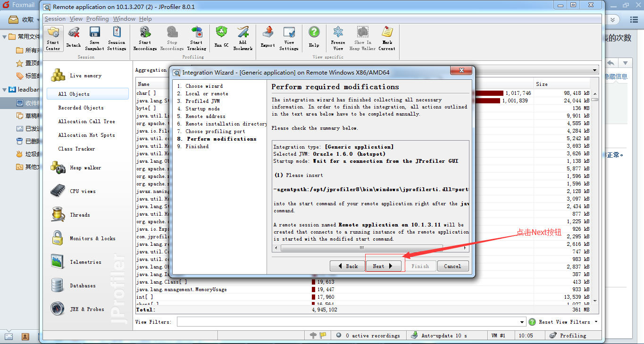Select wizard step 'Remote address'
This screenshot has width=644, height=344.
(x=201, y=116)
